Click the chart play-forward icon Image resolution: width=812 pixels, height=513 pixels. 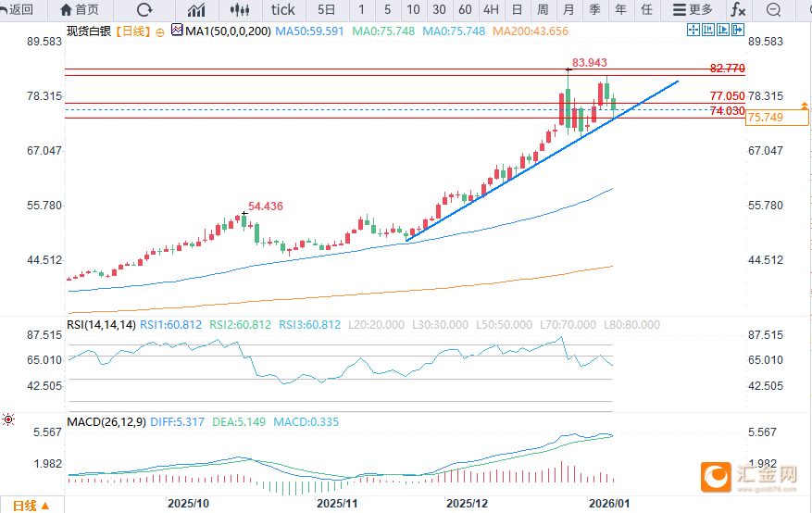click(723, 30)
